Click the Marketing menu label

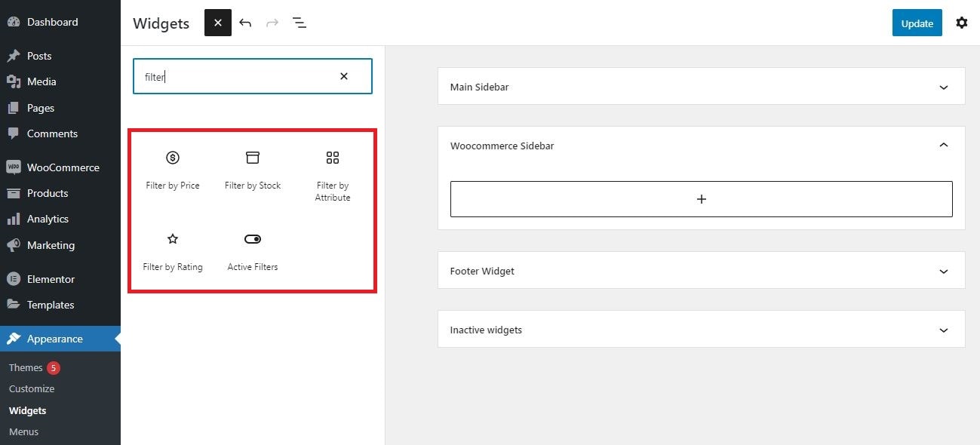51,245
